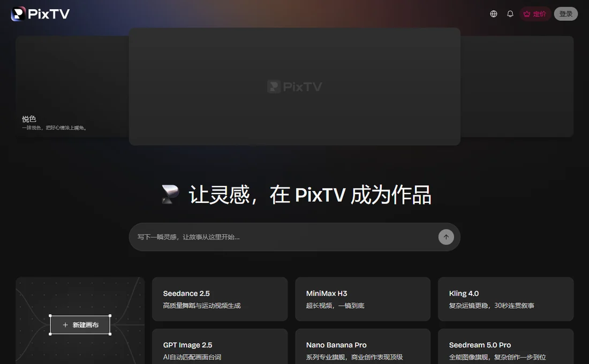
Task: Click the 新建画布 new canvas button
Action: click(x=80, y=325)
